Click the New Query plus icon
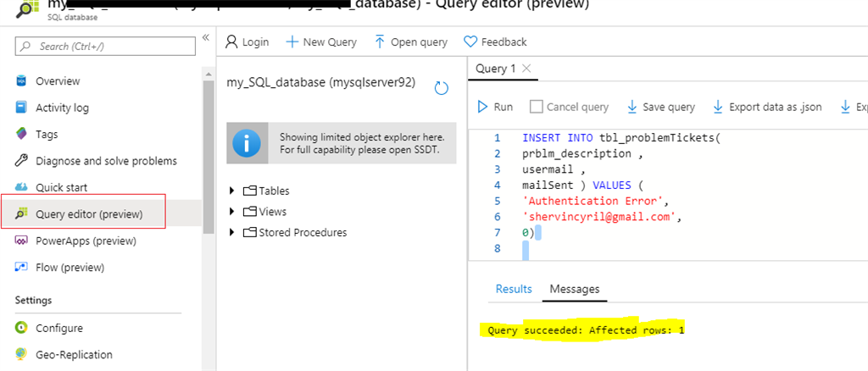The image size is (868, 371). click(292, 42)
